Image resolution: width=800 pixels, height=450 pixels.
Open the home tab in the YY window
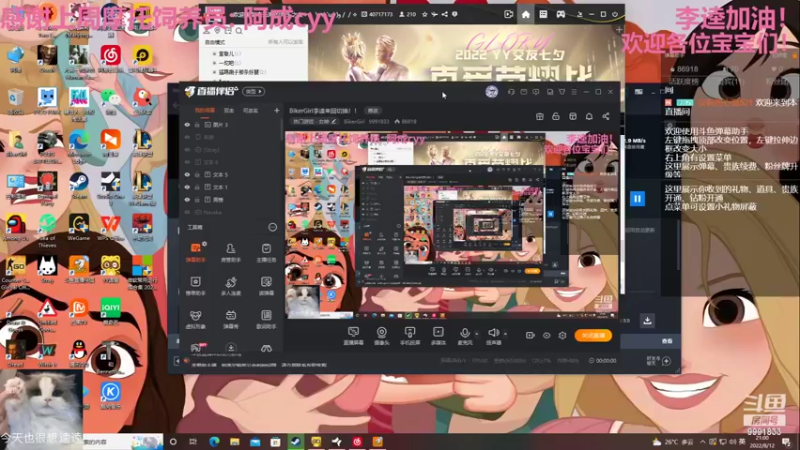tap(526, 14)
